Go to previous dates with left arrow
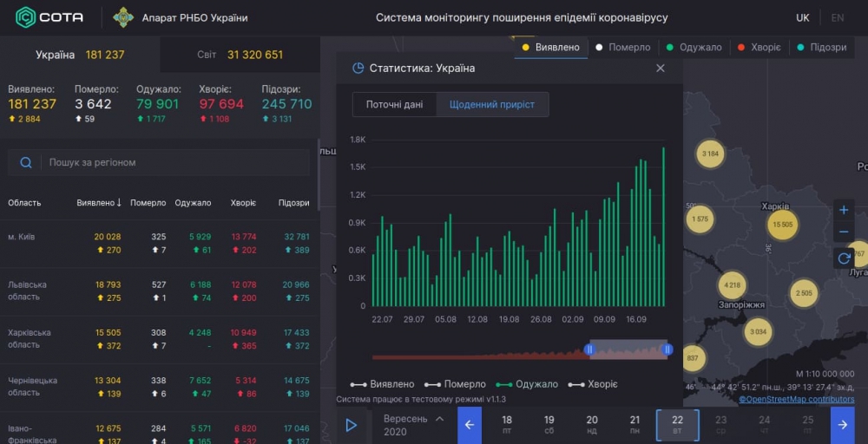The width and height of the screenshot is (868, 444). point(470,425)
